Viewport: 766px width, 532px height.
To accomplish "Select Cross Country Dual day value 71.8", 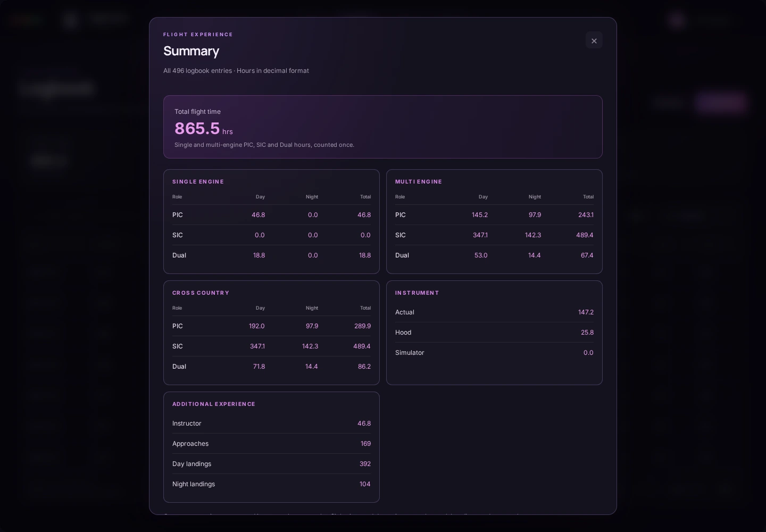I will coord(259,367).
